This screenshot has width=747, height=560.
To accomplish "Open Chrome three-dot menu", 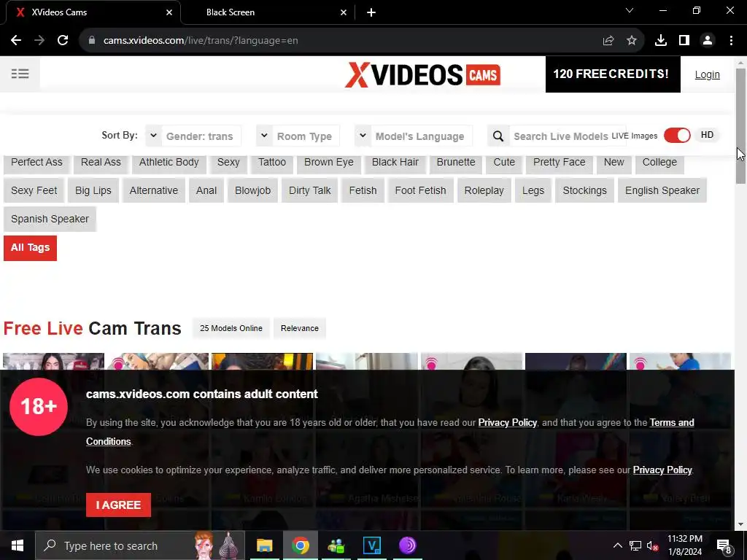I will 731,41.
